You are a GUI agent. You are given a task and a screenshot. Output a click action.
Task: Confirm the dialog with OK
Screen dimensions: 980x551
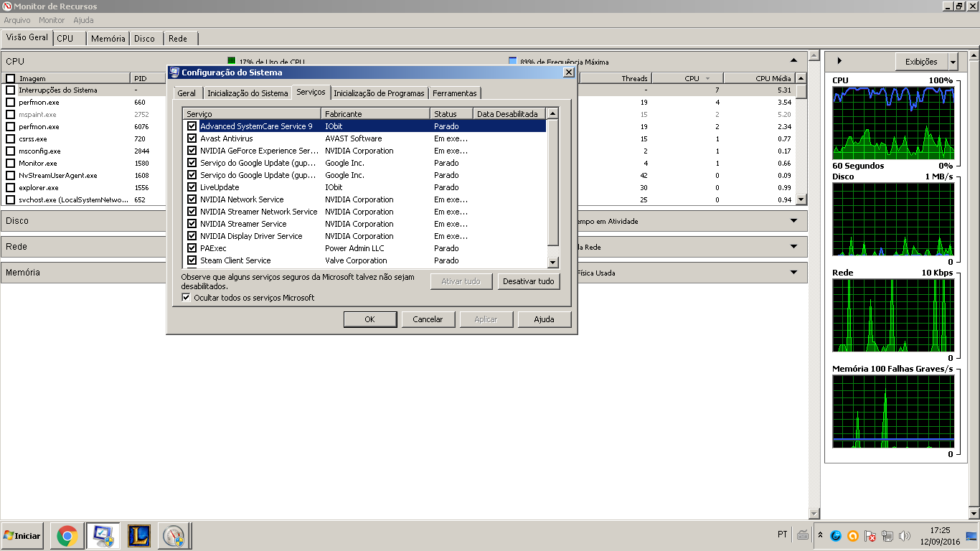pyautogui.click(x=369, y=319)
